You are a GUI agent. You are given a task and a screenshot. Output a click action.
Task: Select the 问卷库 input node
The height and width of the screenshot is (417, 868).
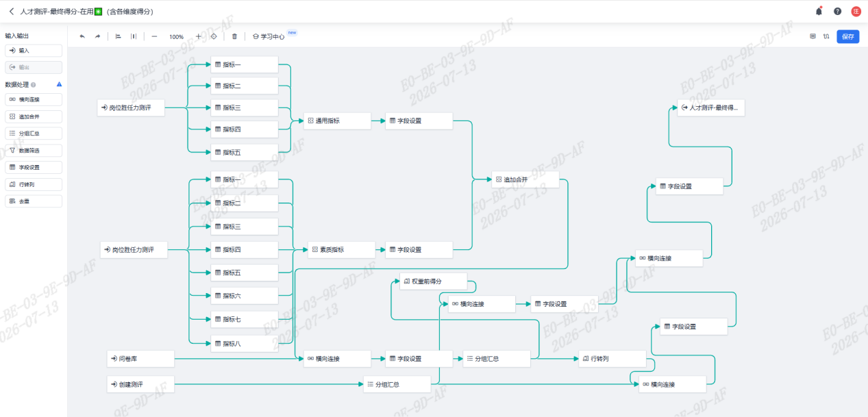140,358
